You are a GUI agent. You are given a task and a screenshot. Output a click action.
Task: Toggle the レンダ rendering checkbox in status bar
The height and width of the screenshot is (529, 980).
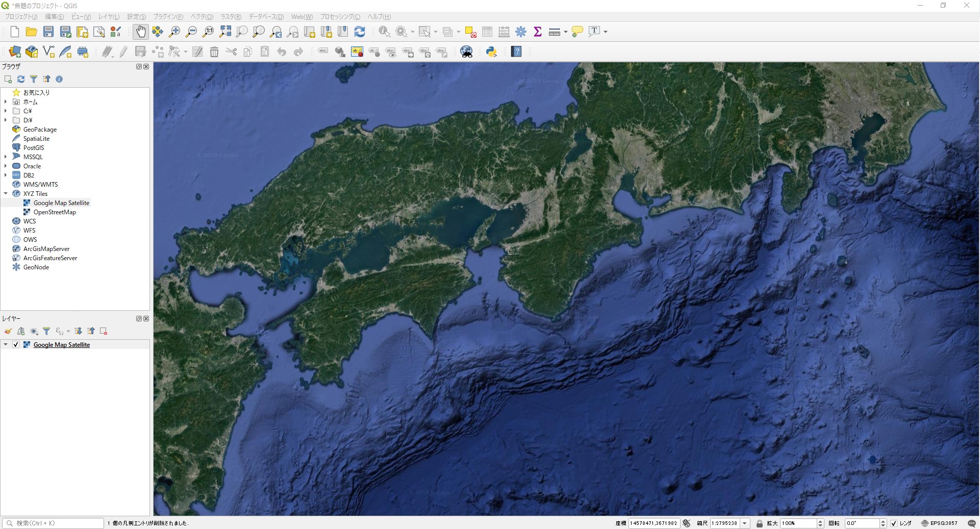click(894, 523)
